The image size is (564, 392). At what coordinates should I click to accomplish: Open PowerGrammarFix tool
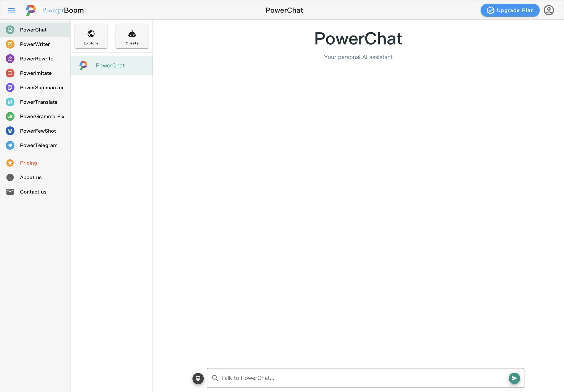[x=35, y=116]
